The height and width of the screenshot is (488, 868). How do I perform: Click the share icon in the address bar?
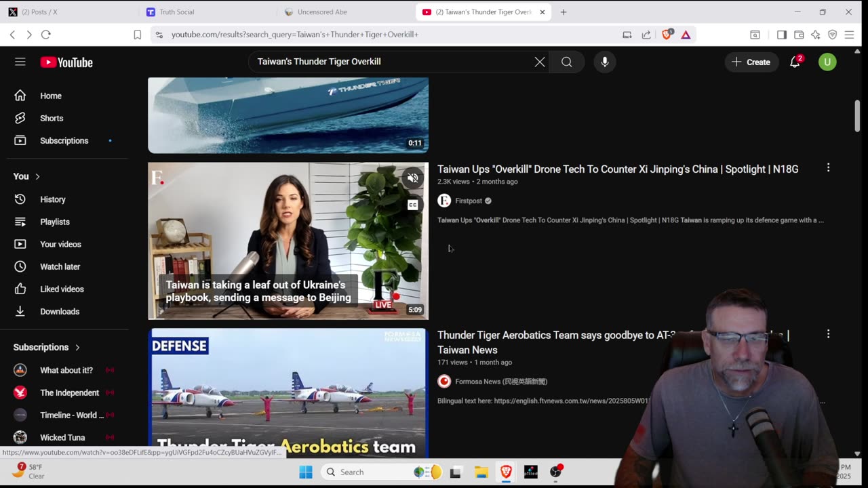[646, 35]
